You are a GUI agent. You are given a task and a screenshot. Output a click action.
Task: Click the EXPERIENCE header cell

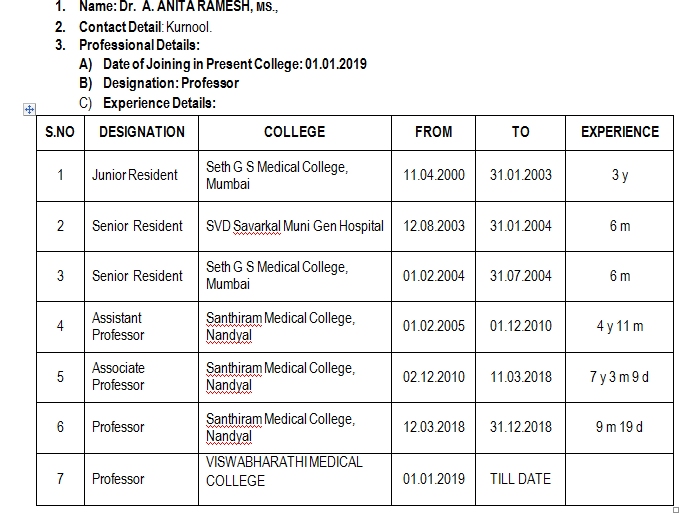coord(620,132)
